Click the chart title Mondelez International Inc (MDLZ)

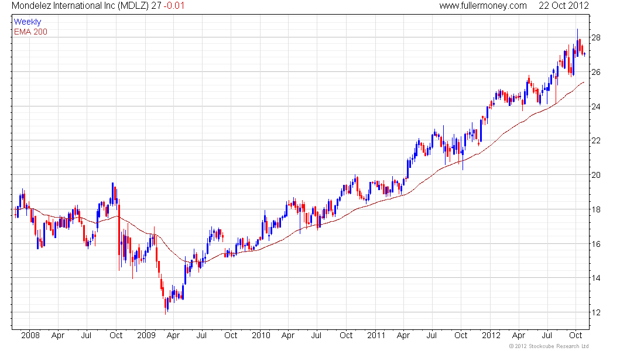click(80, 6)
